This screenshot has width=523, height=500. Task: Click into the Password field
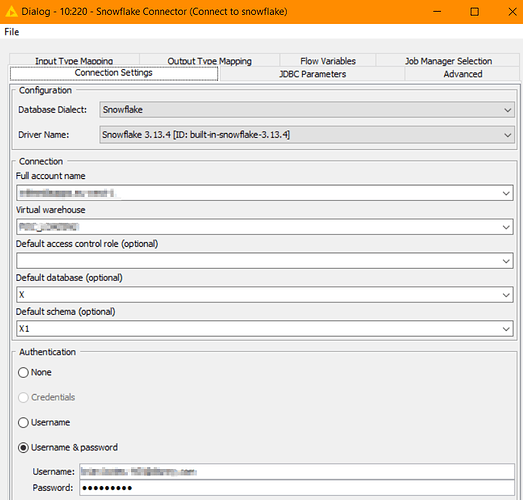tap(297, 488)
